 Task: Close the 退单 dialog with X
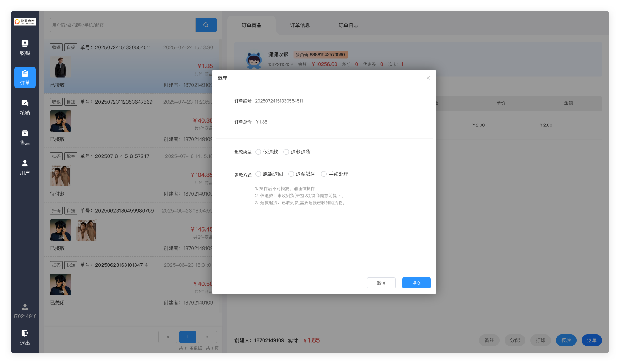tap(428, 78)
